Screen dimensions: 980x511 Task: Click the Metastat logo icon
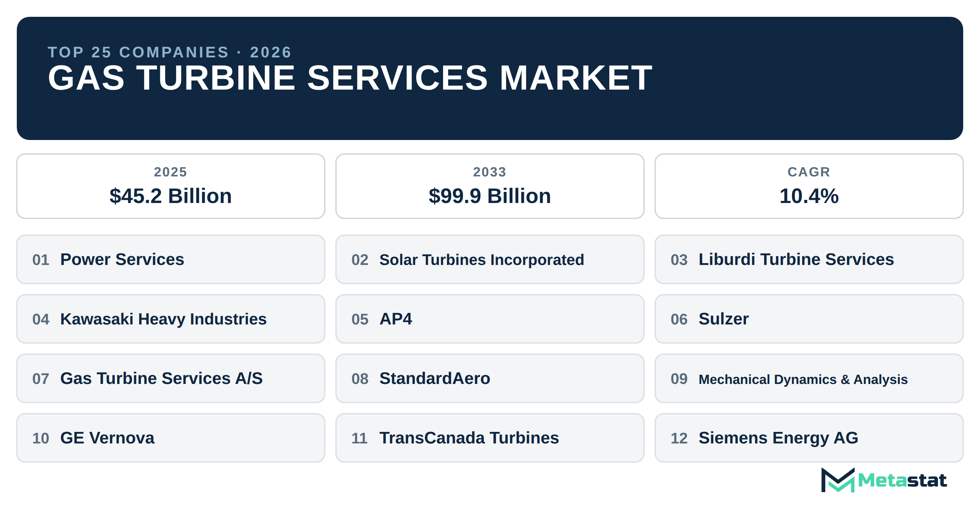point(838,480)
